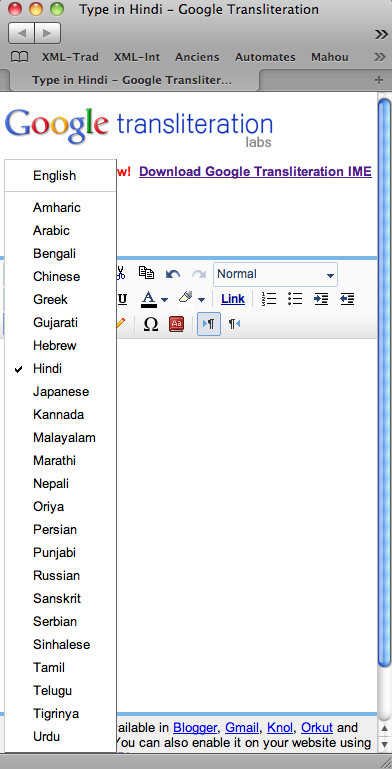Open XML-Trad bookmark
Image resolution: width=392 pixels, height=769 pixels.
tap(70, 57)
